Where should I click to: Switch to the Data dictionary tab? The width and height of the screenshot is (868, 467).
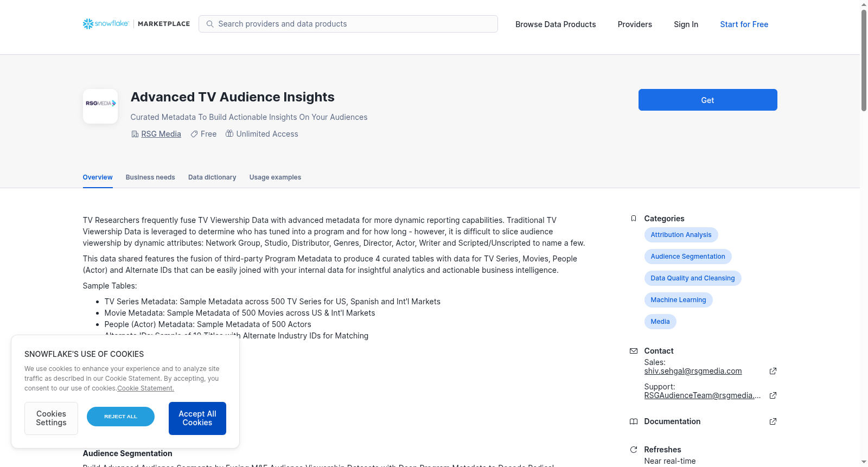(x=212, y=177)
